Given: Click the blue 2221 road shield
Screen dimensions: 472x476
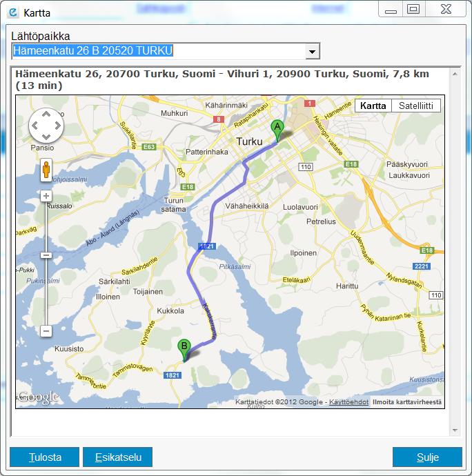Looking at the screenshot, I should pyautogui.click(x=422, y=266).
